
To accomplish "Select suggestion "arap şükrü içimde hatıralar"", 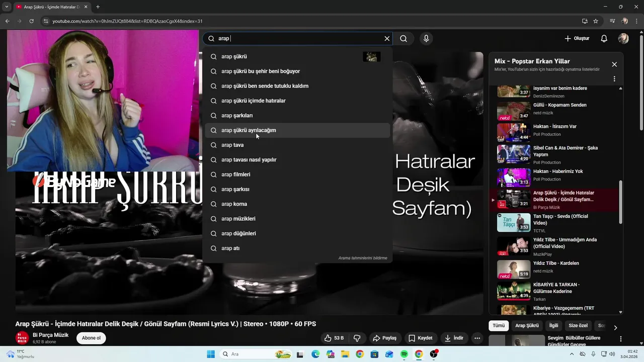I will pyautogui.click(x=297, y=101).
